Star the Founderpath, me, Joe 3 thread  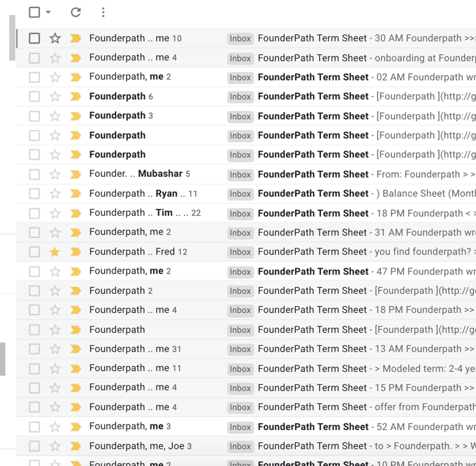coord(55,446)
